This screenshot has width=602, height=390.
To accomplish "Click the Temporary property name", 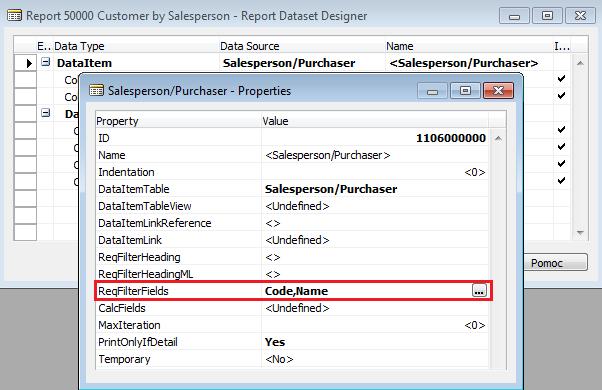I will click(x=124, y=359).
